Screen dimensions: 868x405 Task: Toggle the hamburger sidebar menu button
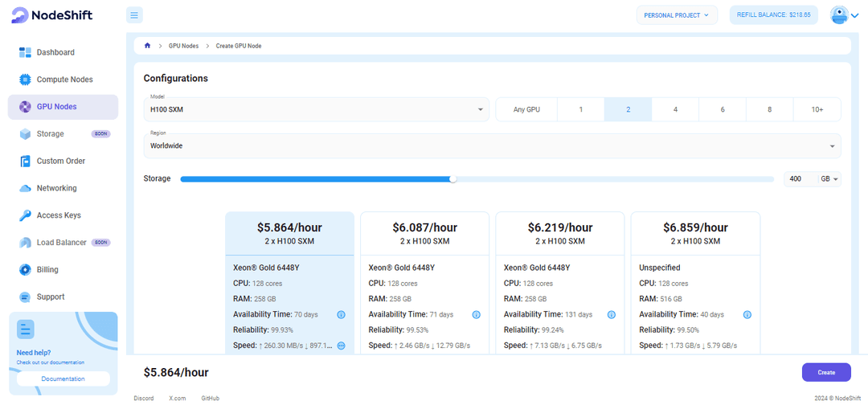coord(134,15)
